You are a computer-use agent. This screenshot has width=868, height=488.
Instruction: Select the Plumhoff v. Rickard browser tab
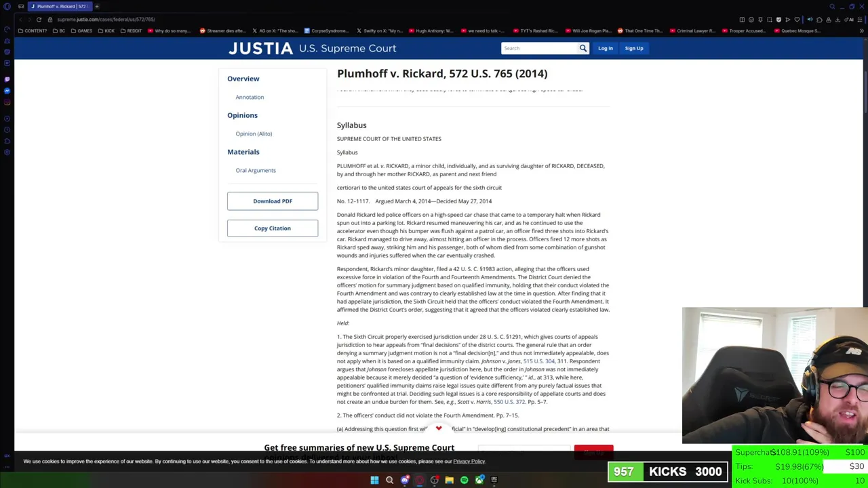(x=60, y=6)
